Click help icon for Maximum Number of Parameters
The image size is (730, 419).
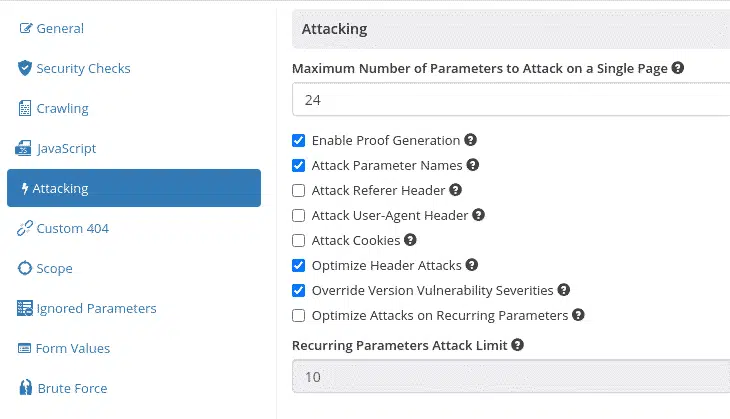click(x=678, y=68)
